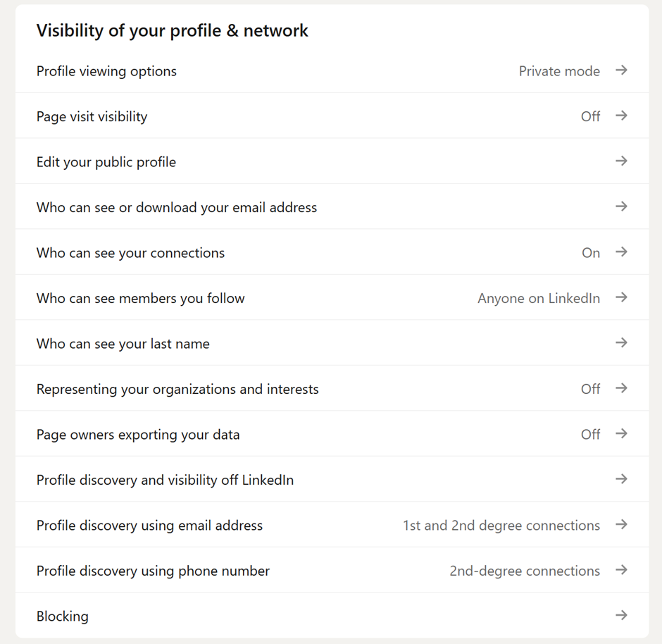The height and width of the screenshot is (644, 662).
Task: Click the On status for connections visibility
Action: (x=591, y=253)
